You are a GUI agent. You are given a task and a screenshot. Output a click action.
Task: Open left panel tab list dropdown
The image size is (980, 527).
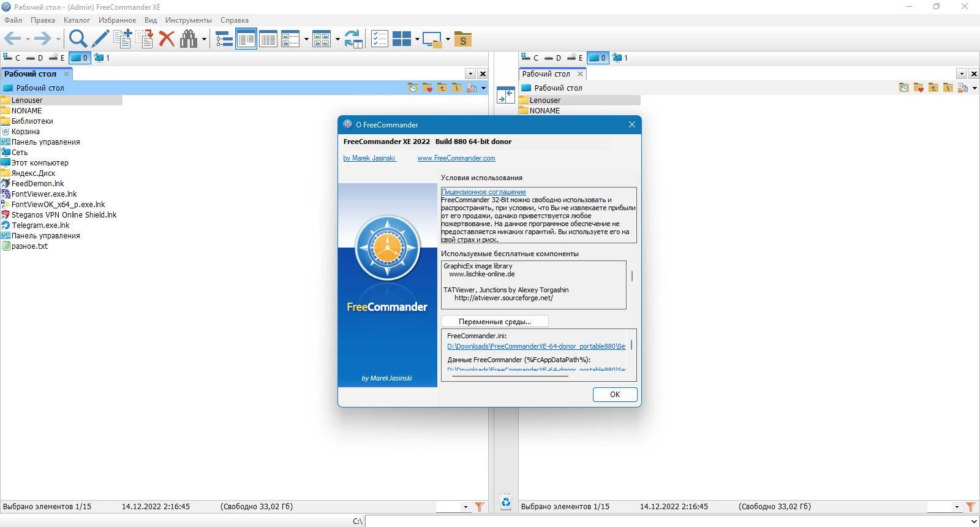pos(470,74)
